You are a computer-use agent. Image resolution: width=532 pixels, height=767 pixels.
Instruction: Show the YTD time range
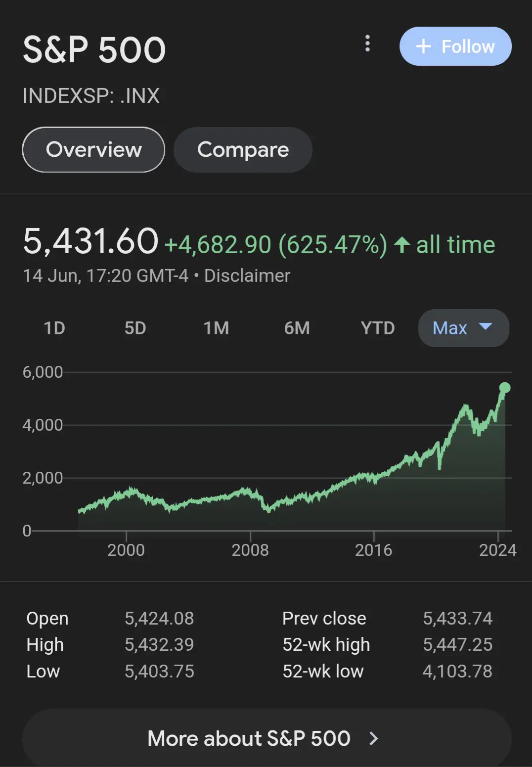coord(378,328)
